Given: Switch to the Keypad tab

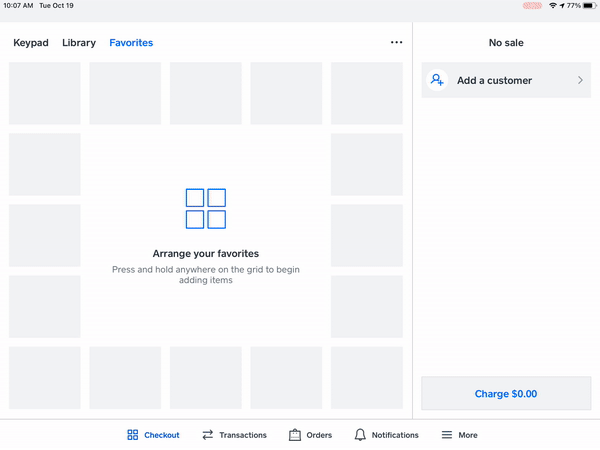Looking at the screenshot, I should pyautogui.click(x=31, y=43).
